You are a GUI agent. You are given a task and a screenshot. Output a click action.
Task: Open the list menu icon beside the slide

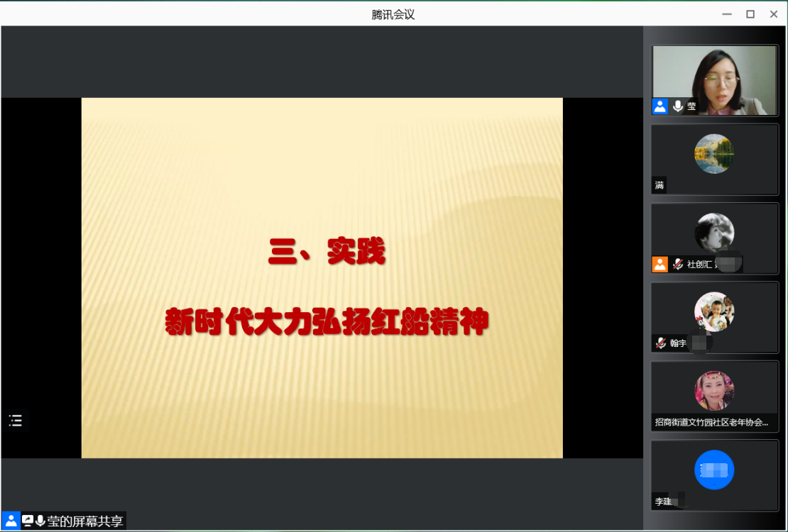coord(16,421)
